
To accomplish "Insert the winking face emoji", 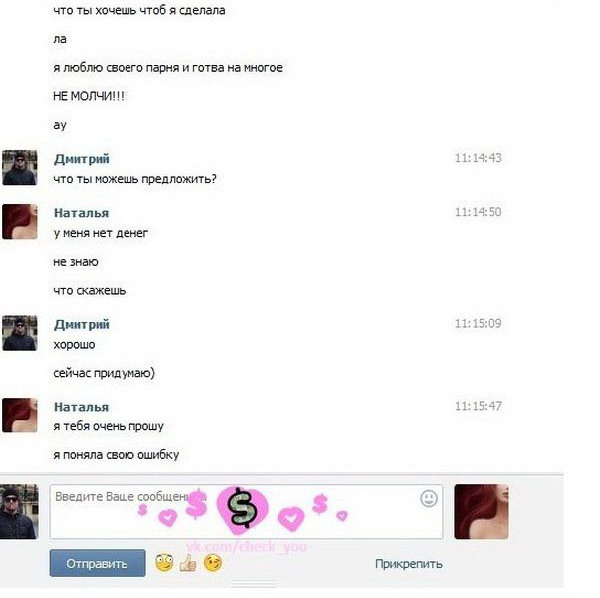I will click(x=212, y=563).
